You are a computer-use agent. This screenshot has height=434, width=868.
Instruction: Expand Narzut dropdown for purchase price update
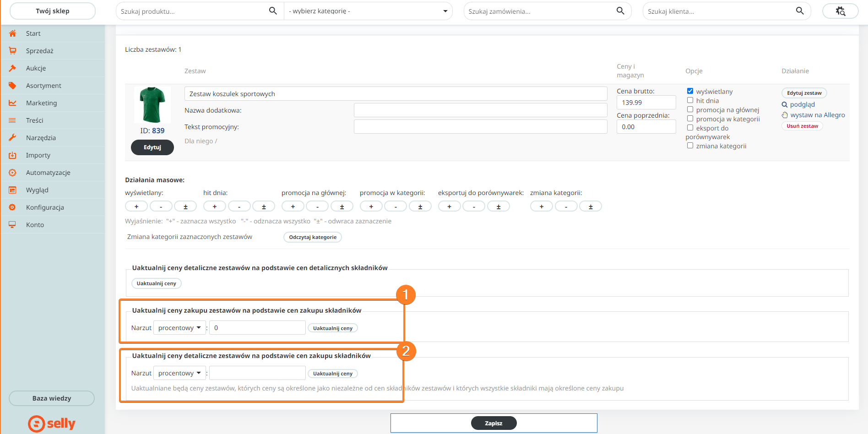[179, 328]
